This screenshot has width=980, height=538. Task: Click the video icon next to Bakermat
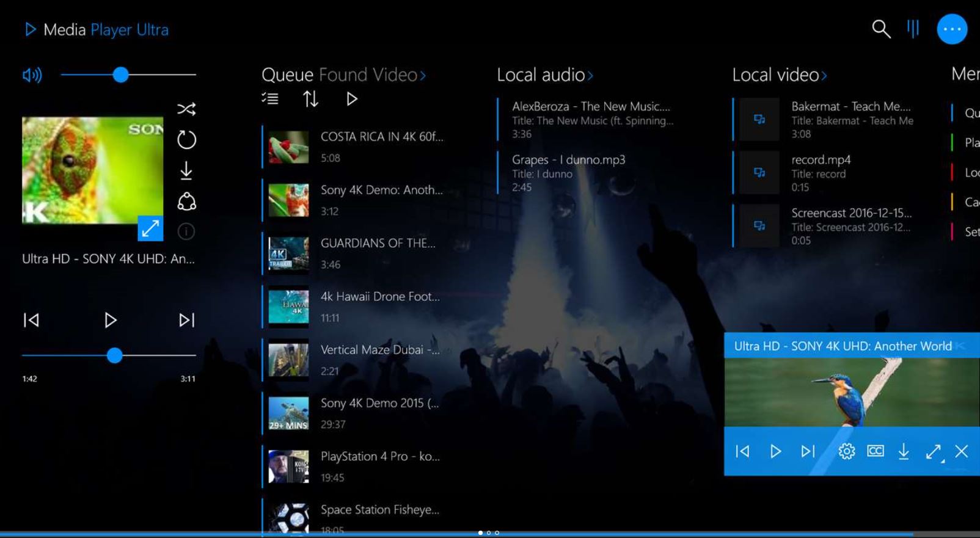coord(759,119)
